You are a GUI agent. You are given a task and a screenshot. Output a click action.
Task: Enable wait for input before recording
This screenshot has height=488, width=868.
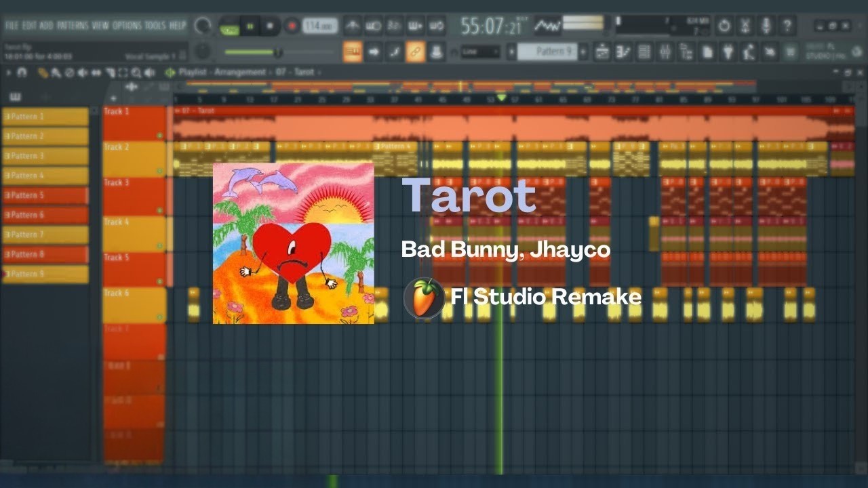[x=373, y=26]
